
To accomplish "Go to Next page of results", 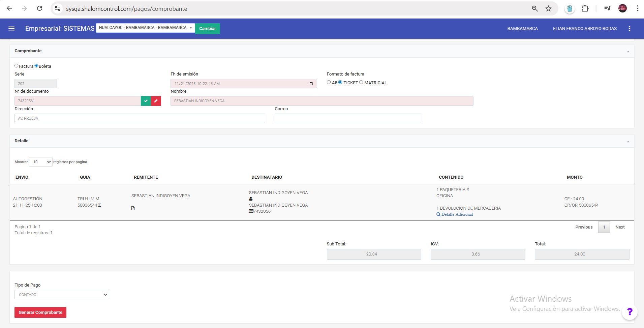I will point(620,227).
